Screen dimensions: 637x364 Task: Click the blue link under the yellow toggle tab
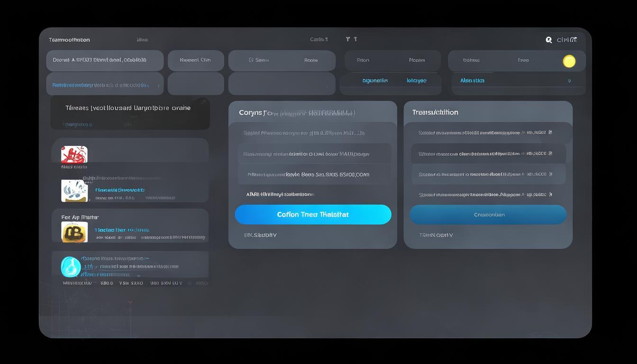click(472, 81)
